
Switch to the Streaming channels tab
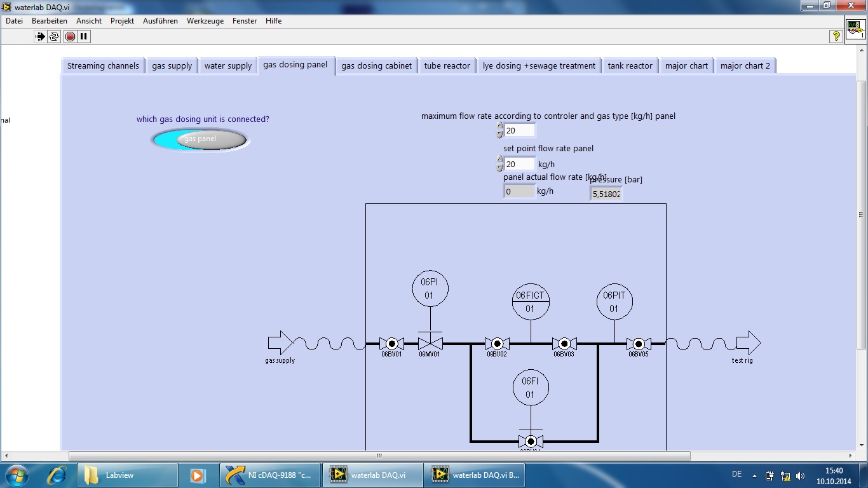point(103,66)
